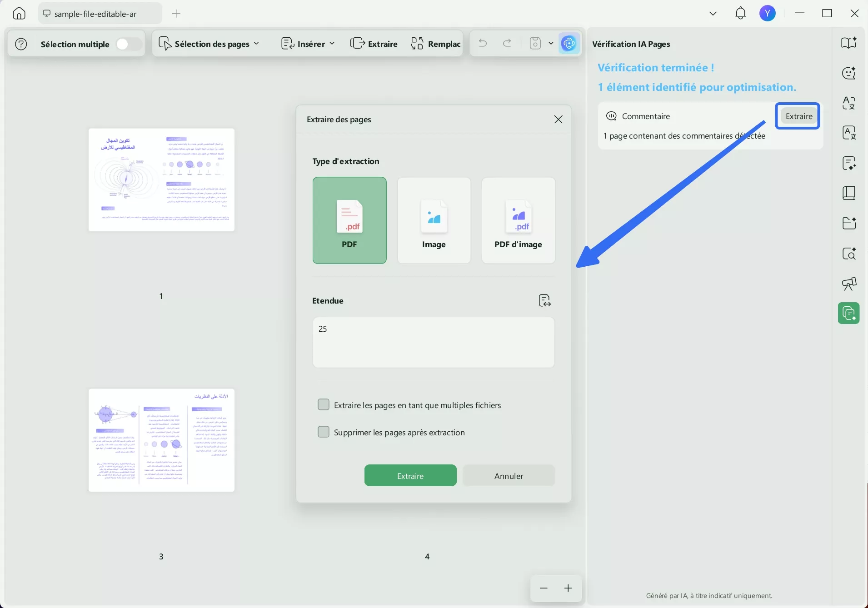
Task: Open the translate icon in sidebar
Action: coord(848,103)
